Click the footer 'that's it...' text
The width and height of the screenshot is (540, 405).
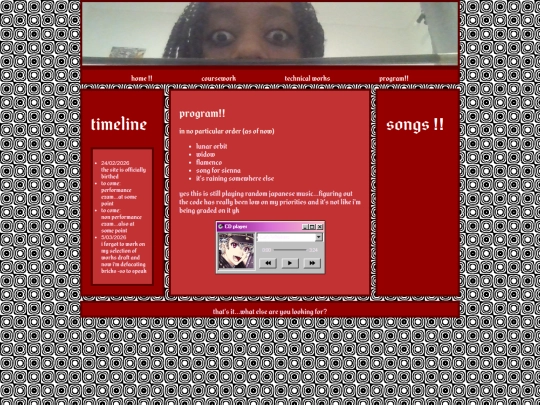(270, 312)
